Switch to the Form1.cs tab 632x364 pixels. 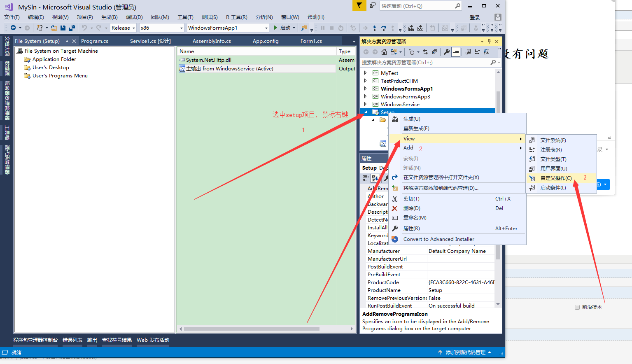coord(311,41)
